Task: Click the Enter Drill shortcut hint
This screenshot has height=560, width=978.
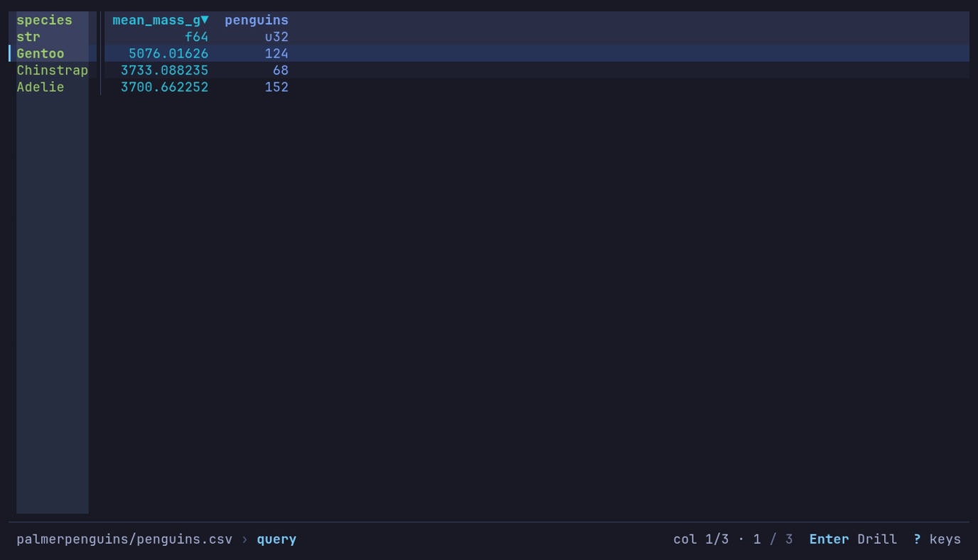Action: pyautogui.click(x=853, y=539)
